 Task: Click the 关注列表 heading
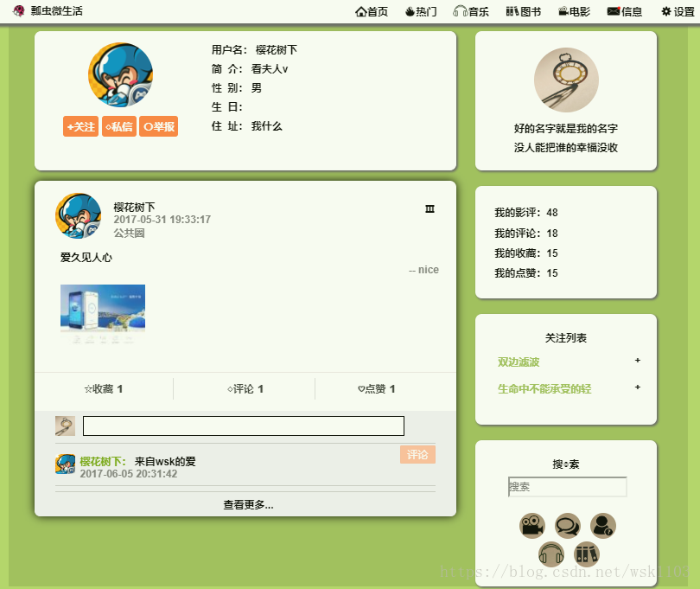pos(566,338)
